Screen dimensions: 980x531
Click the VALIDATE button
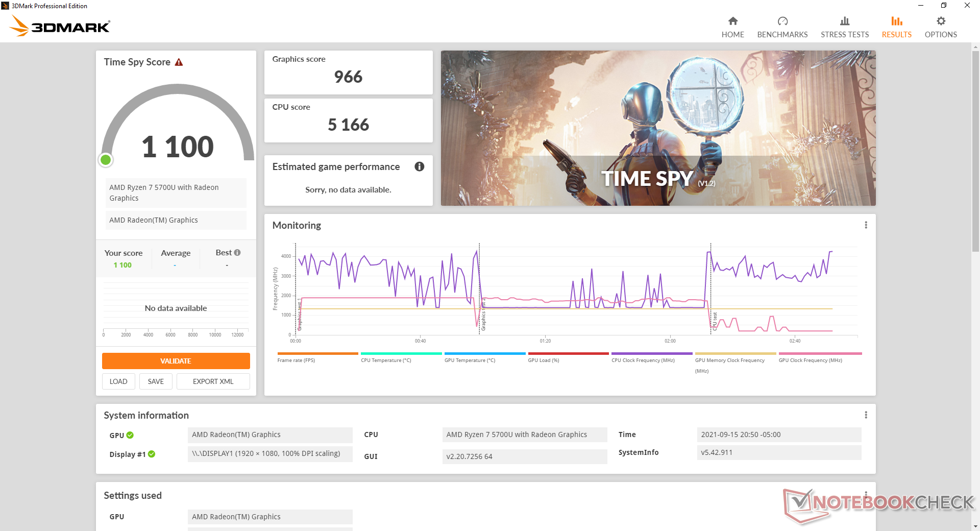coord(176,361)
